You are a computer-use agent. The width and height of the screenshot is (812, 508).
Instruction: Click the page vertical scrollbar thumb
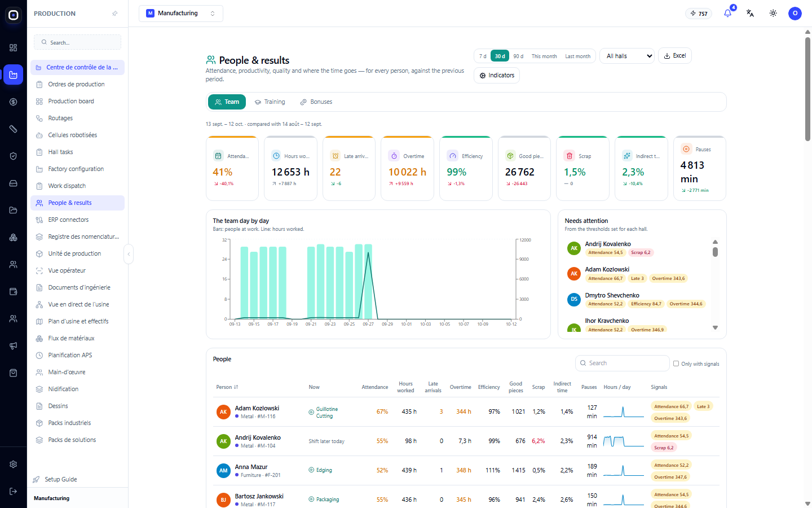tap(807, 89)
